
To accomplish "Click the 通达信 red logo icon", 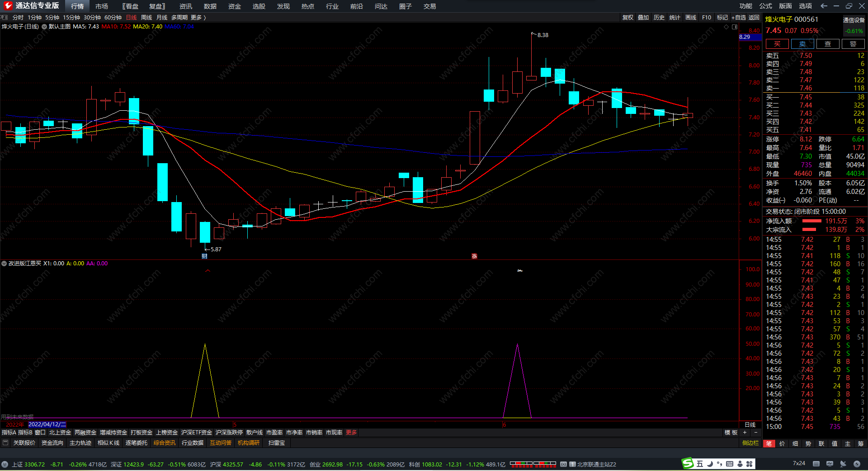I will (8, 6).
